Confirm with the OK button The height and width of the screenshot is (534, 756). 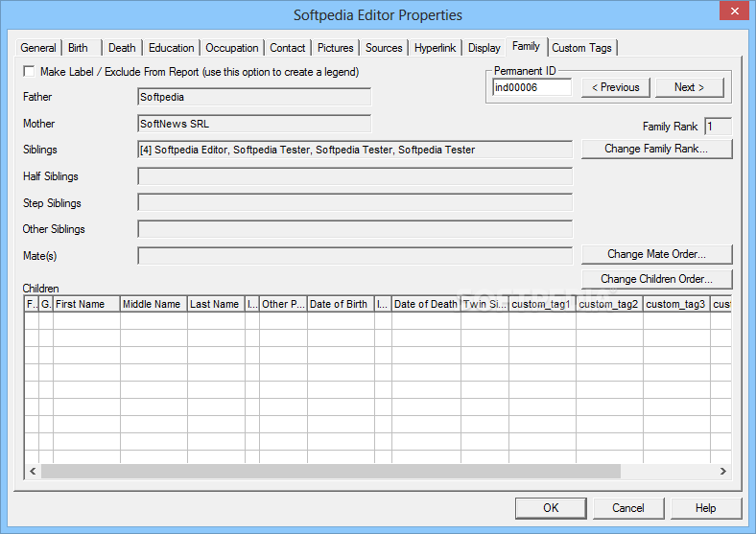(551, 508)
